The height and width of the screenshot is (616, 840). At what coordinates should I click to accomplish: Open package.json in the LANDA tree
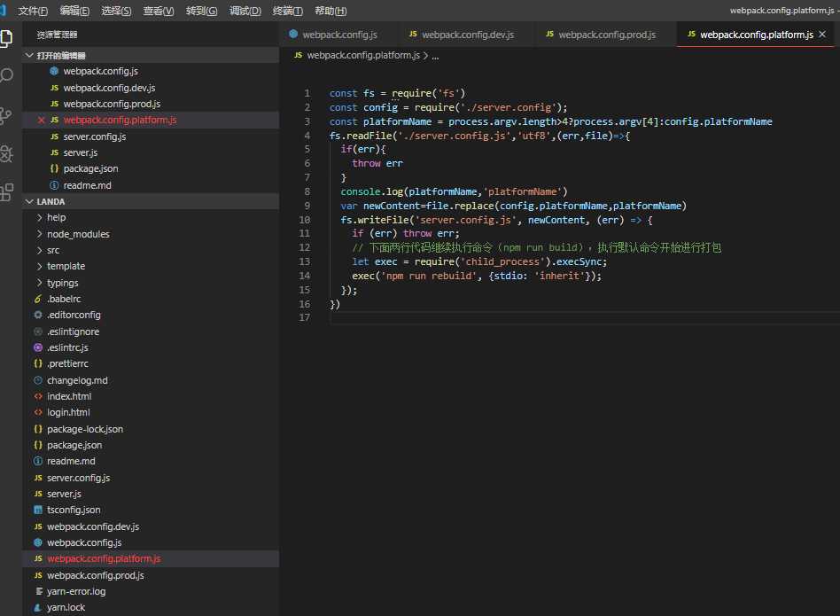(74, 445)
